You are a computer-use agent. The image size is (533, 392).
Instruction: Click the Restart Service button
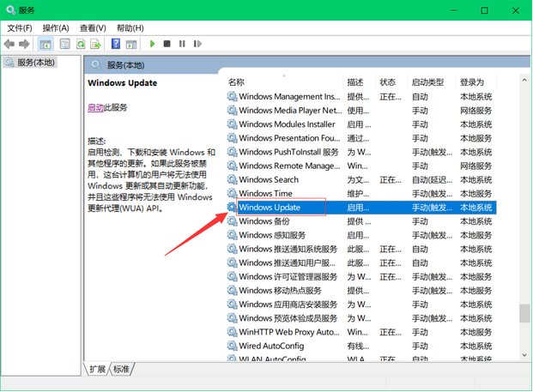point(197,44)
